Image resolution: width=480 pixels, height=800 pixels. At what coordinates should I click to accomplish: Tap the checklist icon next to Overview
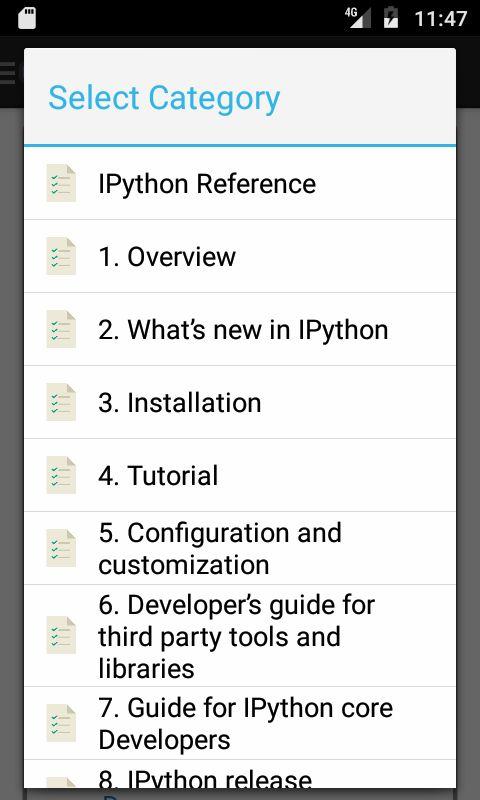pos(61,256)
